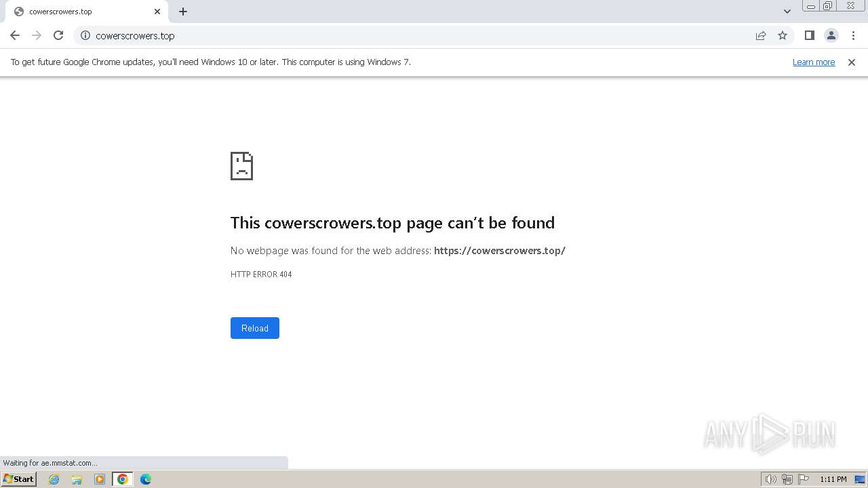Switch to Chrome taskbar icon
The width and height of the screenshot is (868, 488).
point(123,479)
